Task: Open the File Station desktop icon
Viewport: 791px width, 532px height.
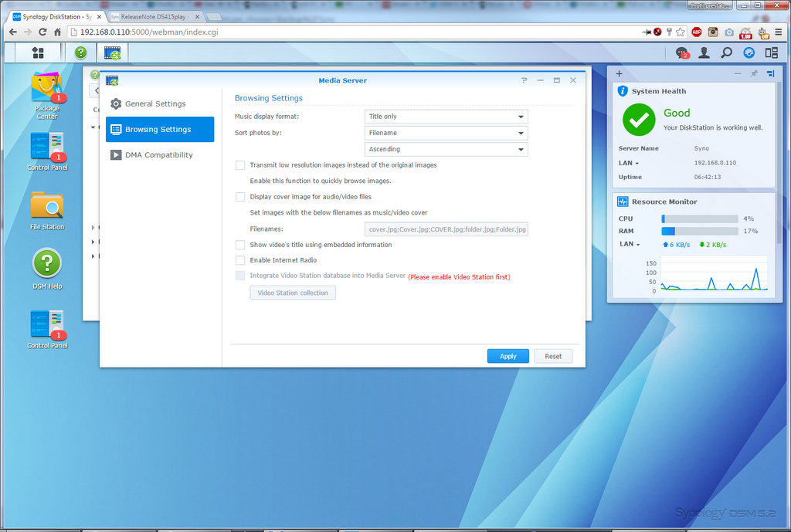Action: tap(47, 207)
